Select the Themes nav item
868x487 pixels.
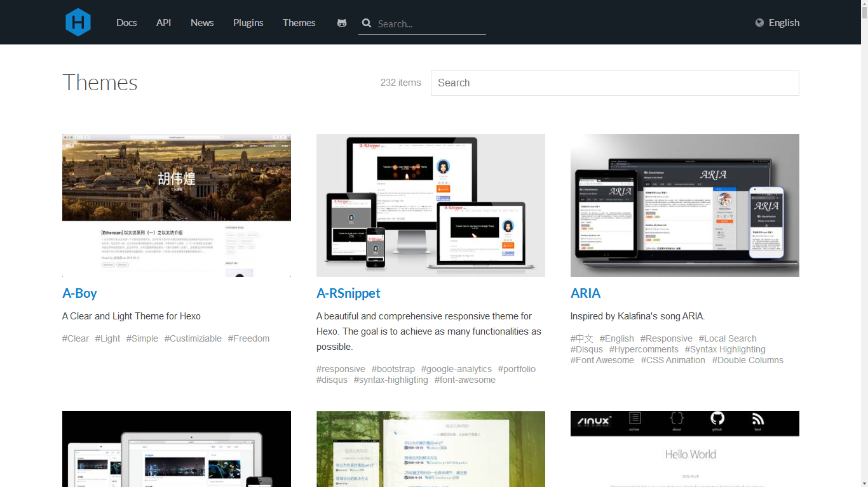299,23
